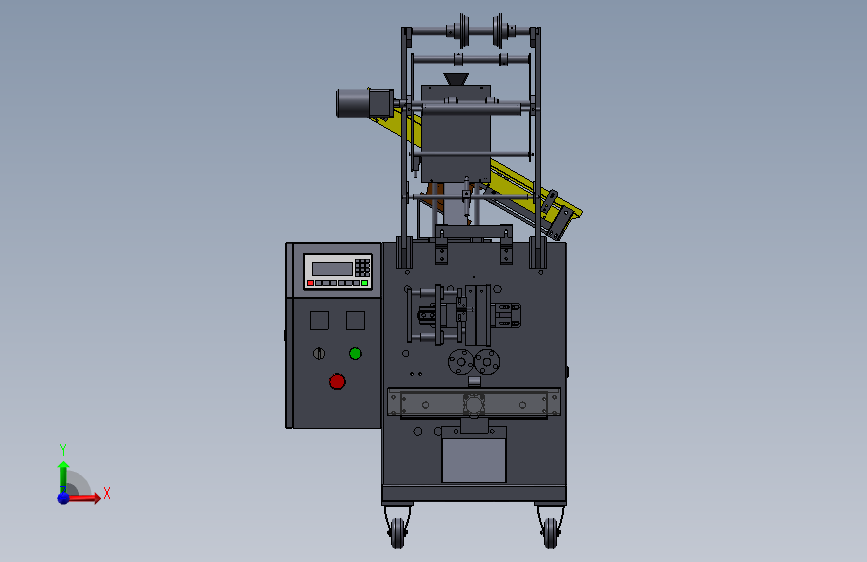Select the right caster wheel

click(x=551, y=533)
